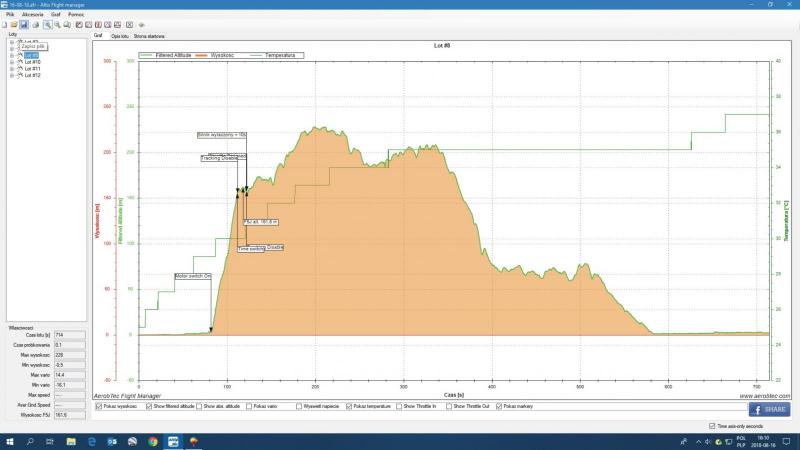
Task: Expand the Lot #10 tree node
Action: pyautogui.click(x=11, y=61)
